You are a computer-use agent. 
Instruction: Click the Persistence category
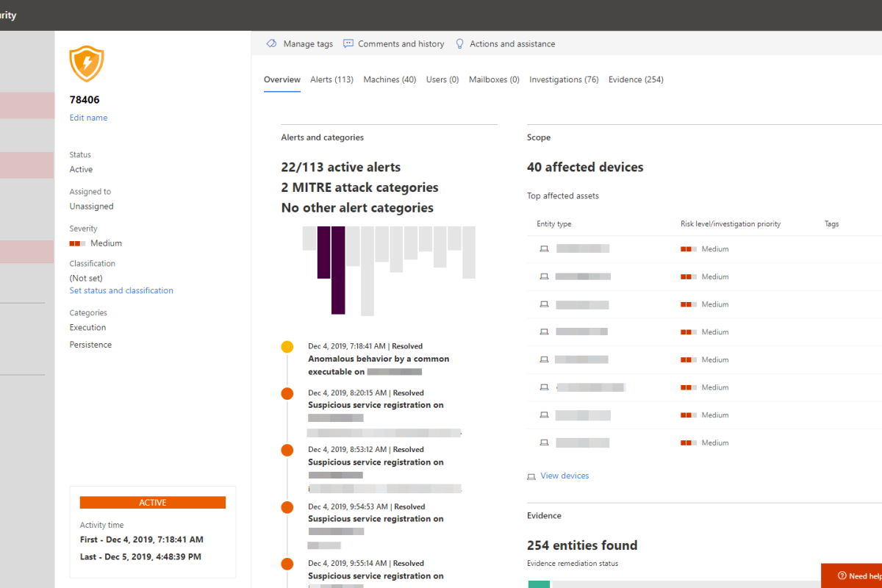(x=90, y=345)
